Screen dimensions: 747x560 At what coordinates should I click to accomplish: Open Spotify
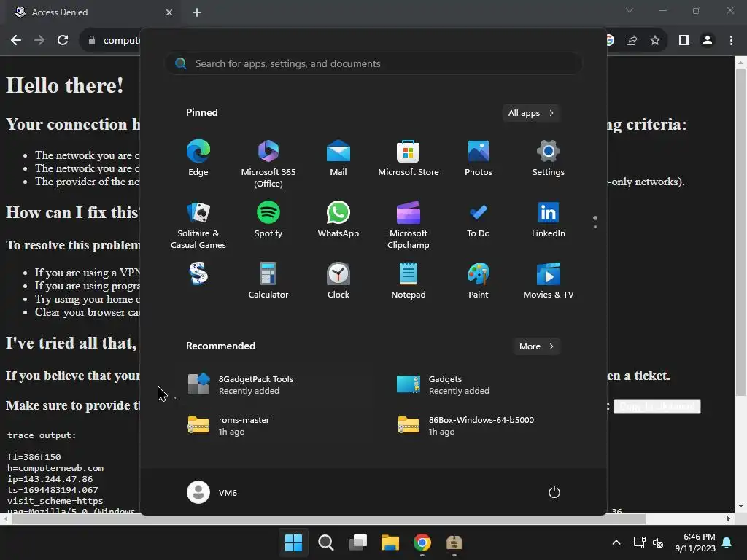(x=268, y=219)
